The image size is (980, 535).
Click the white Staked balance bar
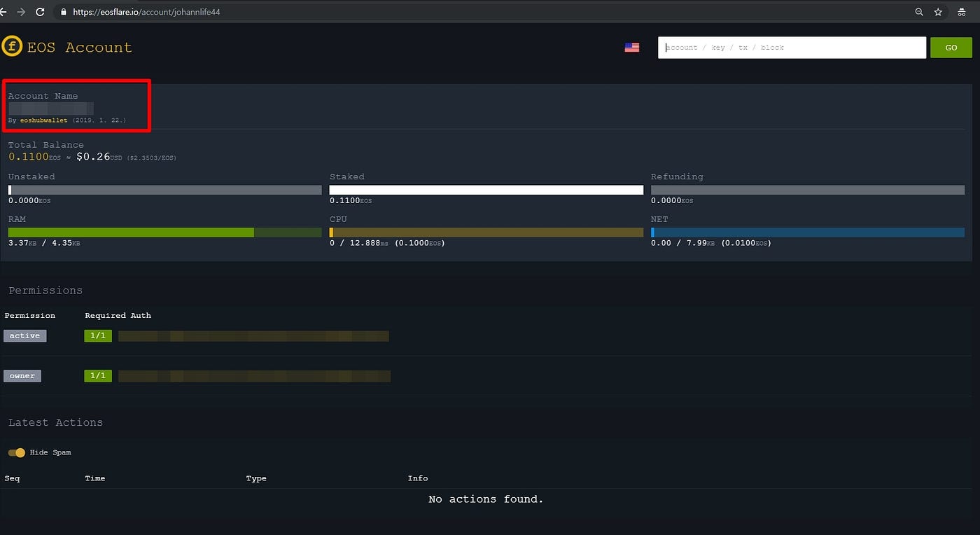pos(486,190)
